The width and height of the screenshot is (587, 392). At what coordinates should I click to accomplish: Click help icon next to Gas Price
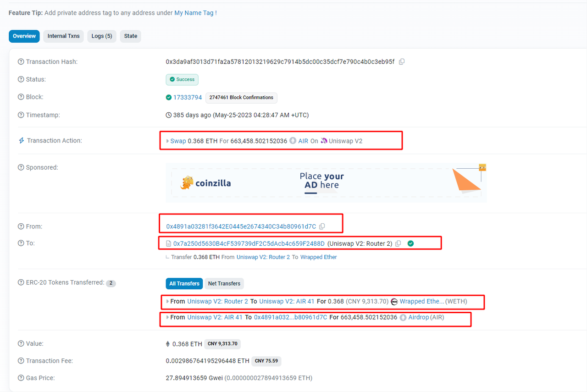point(21,378)
